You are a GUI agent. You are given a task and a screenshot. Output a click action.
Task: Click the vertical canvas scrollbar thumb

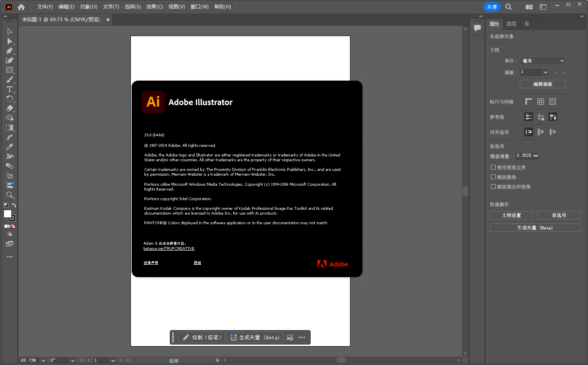(465, 191)
